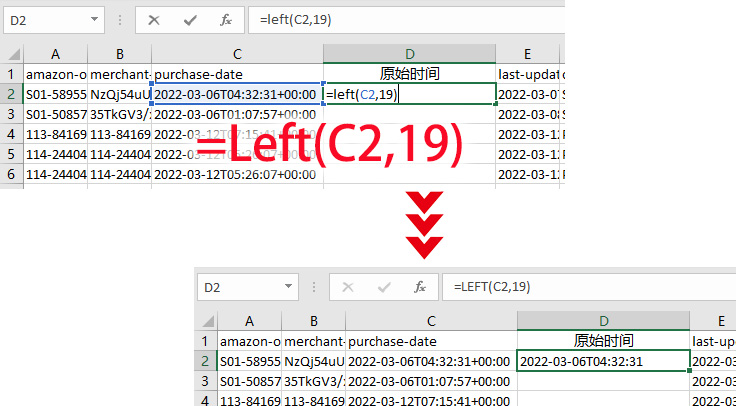Select row 1 header in top window

coord(11,74)
